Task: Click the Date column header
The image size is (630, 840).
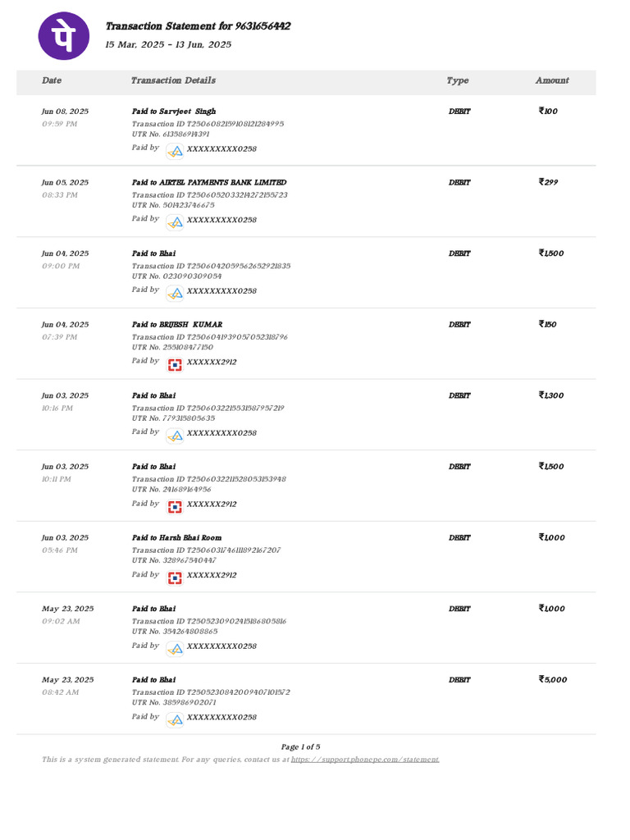Action: [52, 80]
